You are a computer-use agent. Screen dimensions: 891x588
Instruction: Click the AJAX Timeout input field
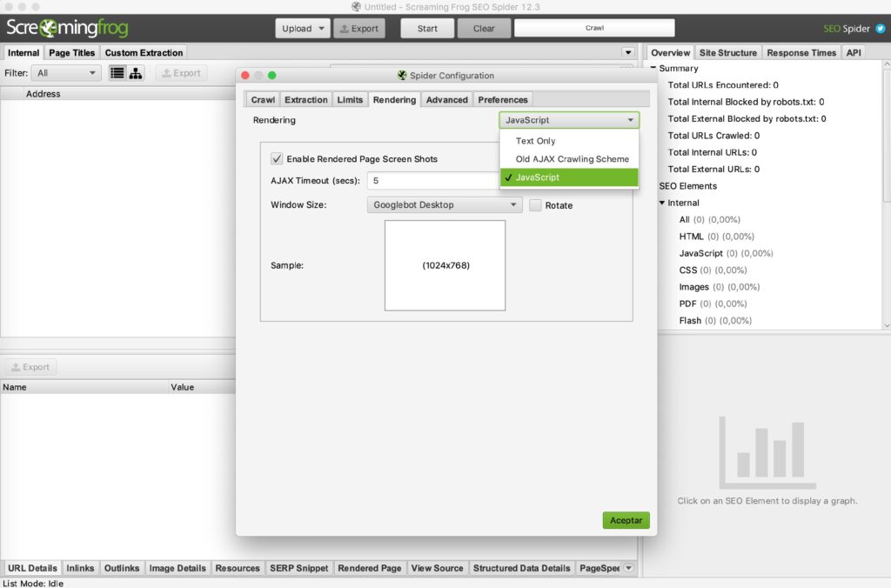433,181
